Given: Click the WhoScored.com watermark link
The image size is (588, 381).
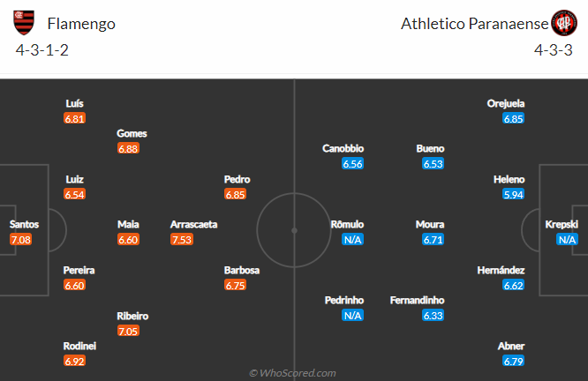Looking at the screenshot, I should 292,373.
